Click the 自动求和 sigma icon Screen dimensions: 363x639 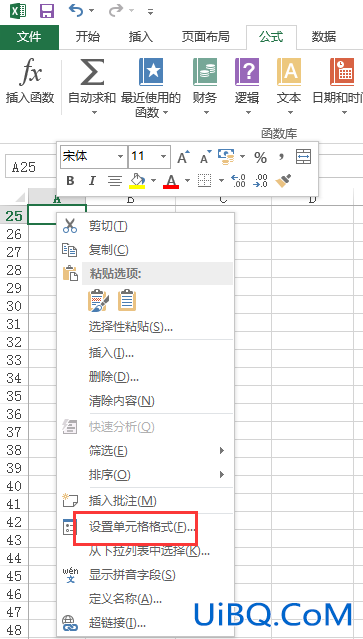coord(92,72)
